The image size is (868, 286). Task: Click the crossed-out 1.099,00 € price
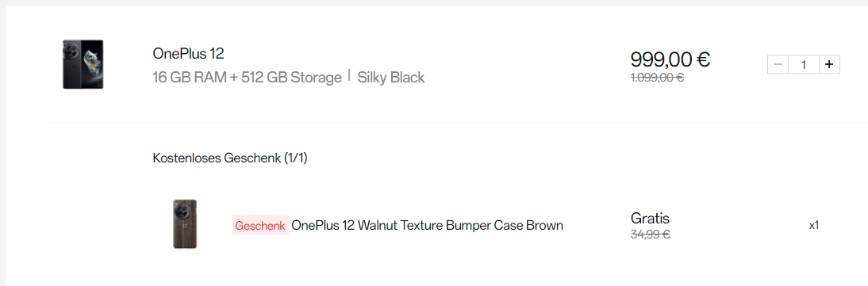click(x=657, y=78)
